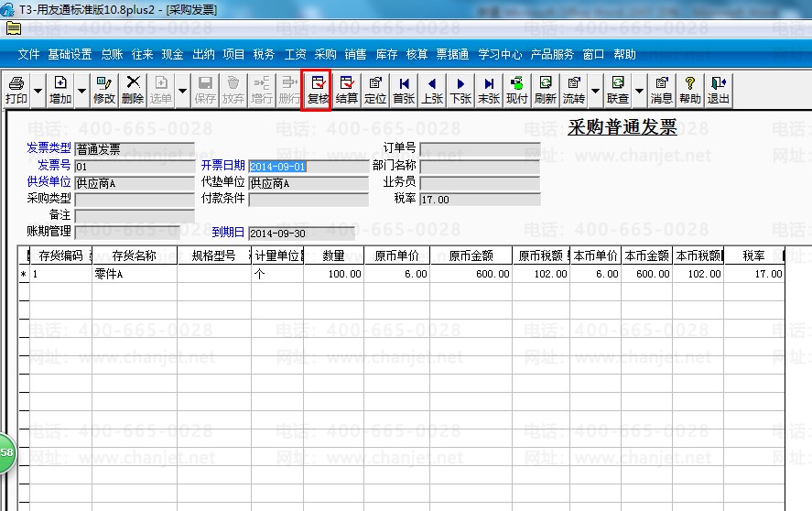Open the 税务 menu
The height and width of the screenshot is (511, 812).
[264, 54]
